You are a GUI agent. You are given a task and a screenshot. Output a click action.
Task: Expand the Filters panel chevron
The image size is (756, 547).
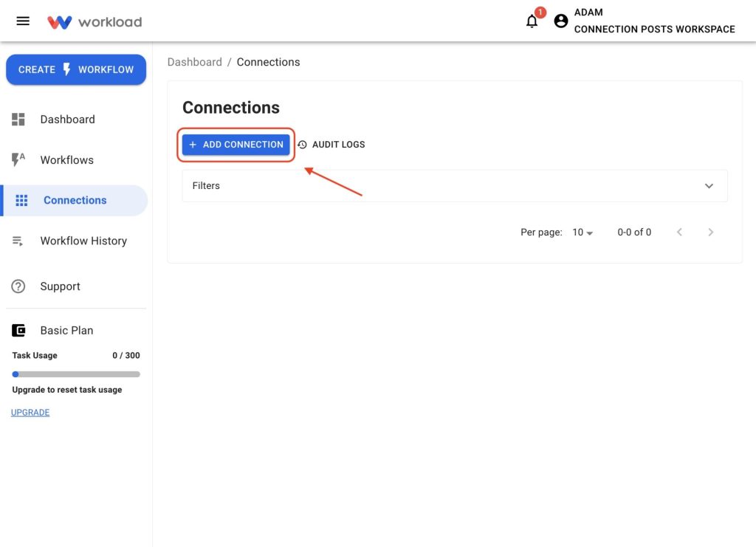tap(709, 186)
